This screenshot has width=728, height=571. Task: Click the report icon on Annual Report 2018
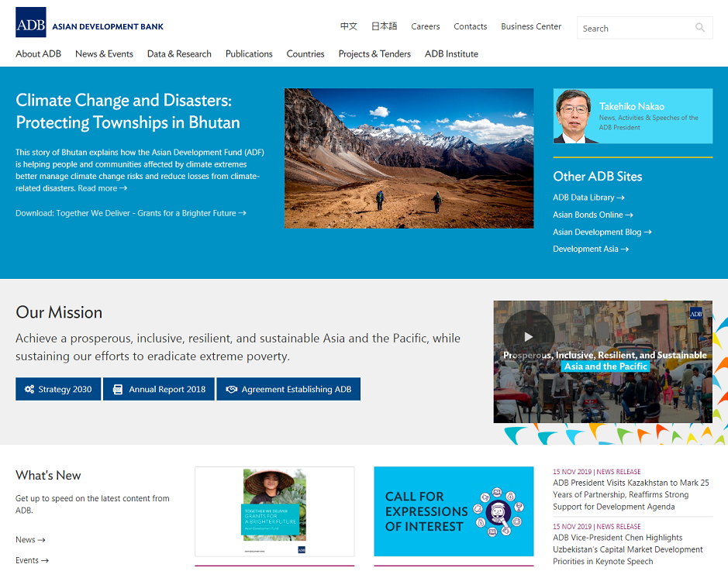click(x=118, y=389)
